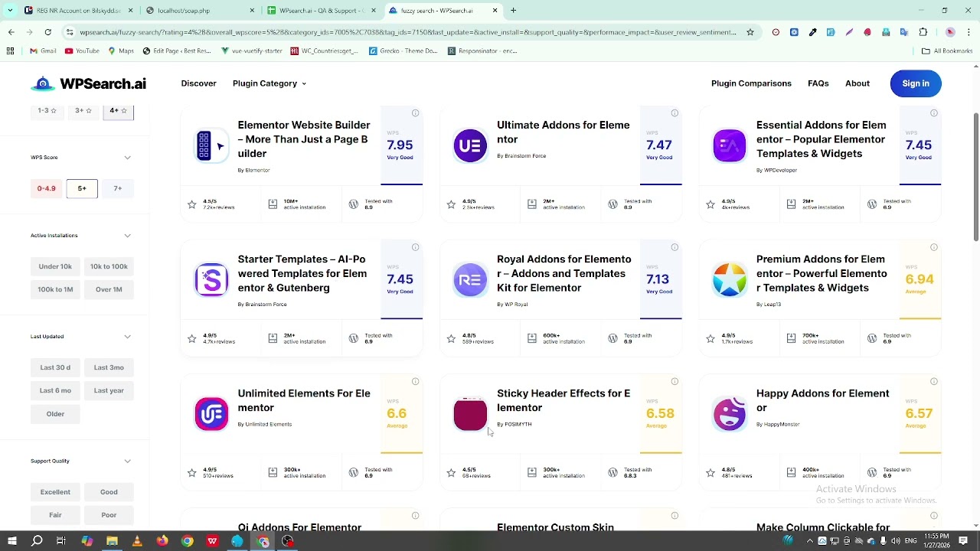Open the Discover menu item
The image size is (980, 551).
click(199, 83)
